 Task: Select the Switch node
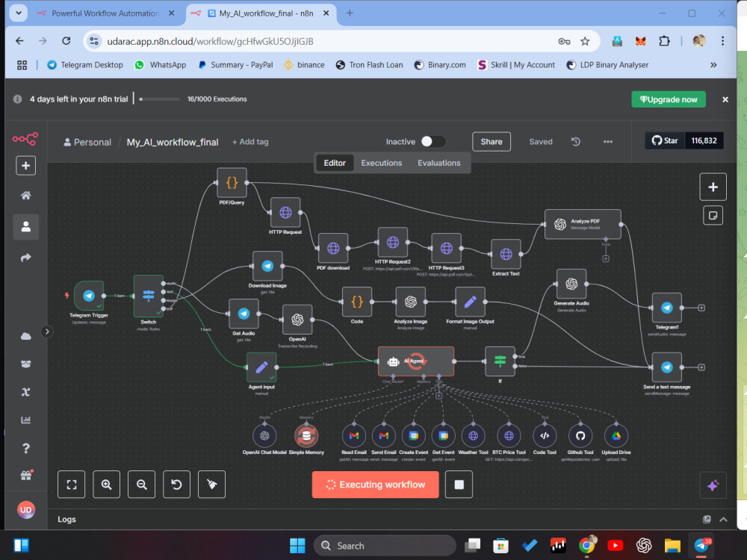[149, 296]
